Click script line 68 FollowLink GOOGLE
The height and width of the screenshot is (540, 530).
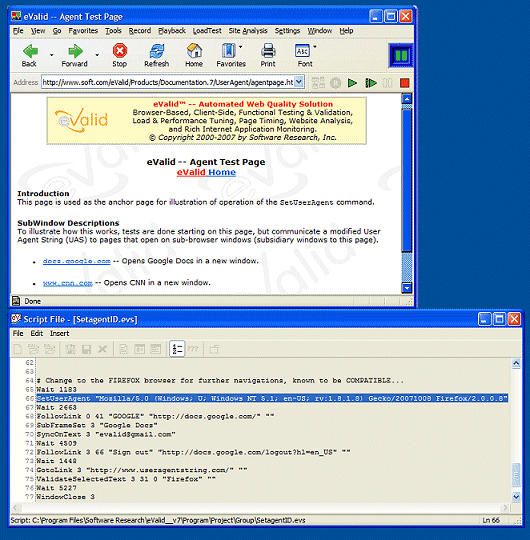click(155, 416)
